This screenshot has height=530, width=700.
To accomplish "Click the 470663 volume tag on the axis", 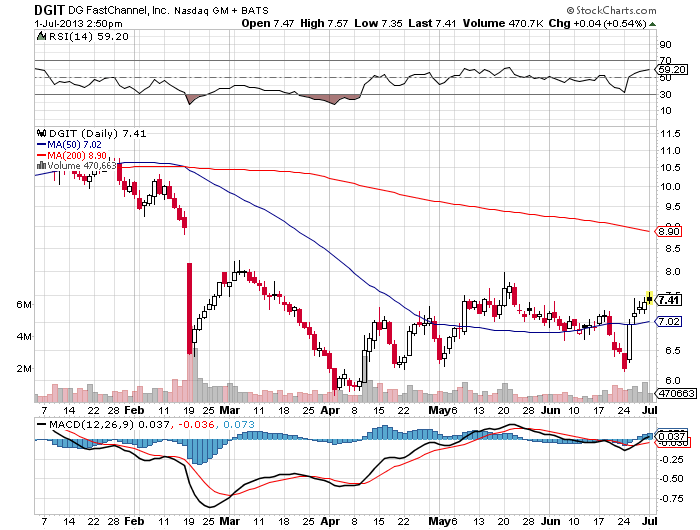I will pos(675,393).
